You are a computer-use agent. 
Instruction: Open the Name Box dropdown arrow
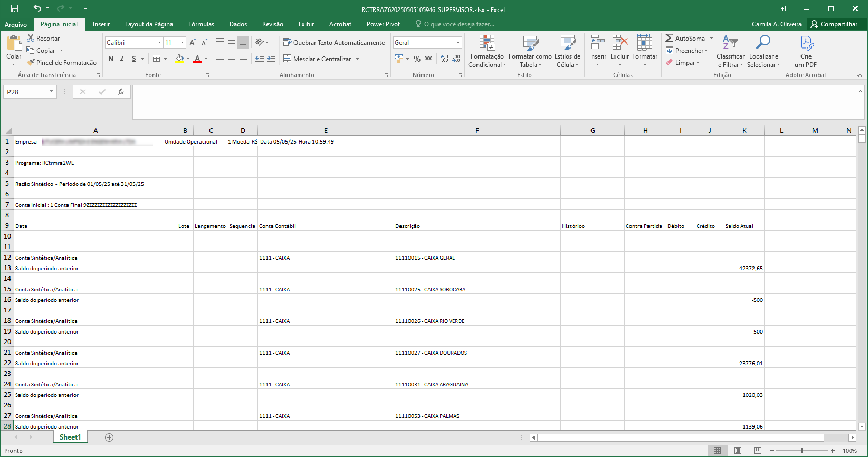[x=51, y=92]
